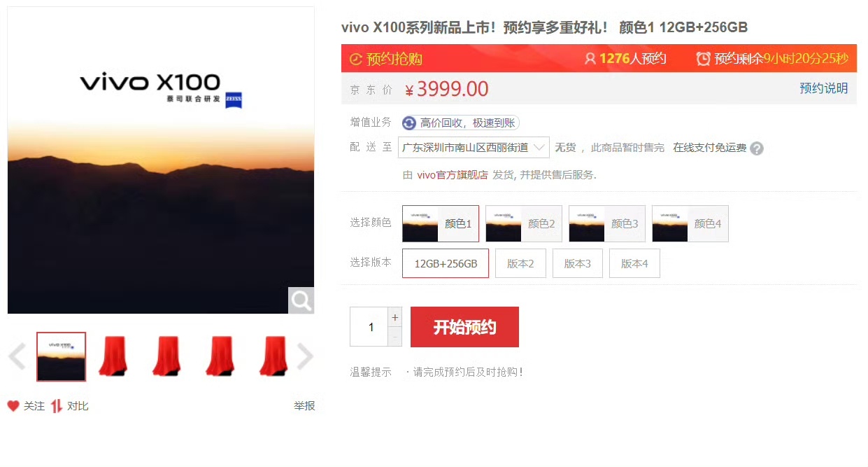The image size is (868, 467).
Task: Open the 预约说明 link
Action: pyautogui.click(x=824, y=88)
